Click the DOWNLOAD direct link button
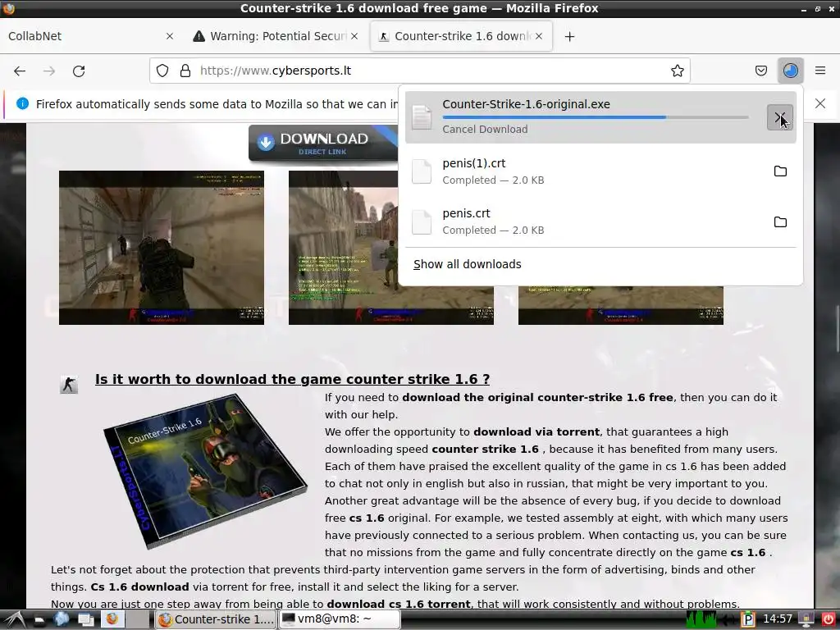 (x=323, y=143)
